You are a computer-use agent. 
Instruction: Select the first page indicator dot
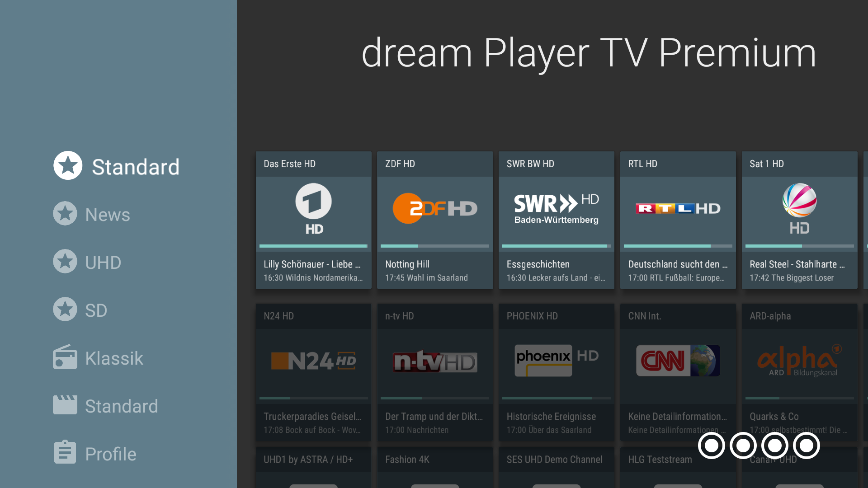[712, 446]
